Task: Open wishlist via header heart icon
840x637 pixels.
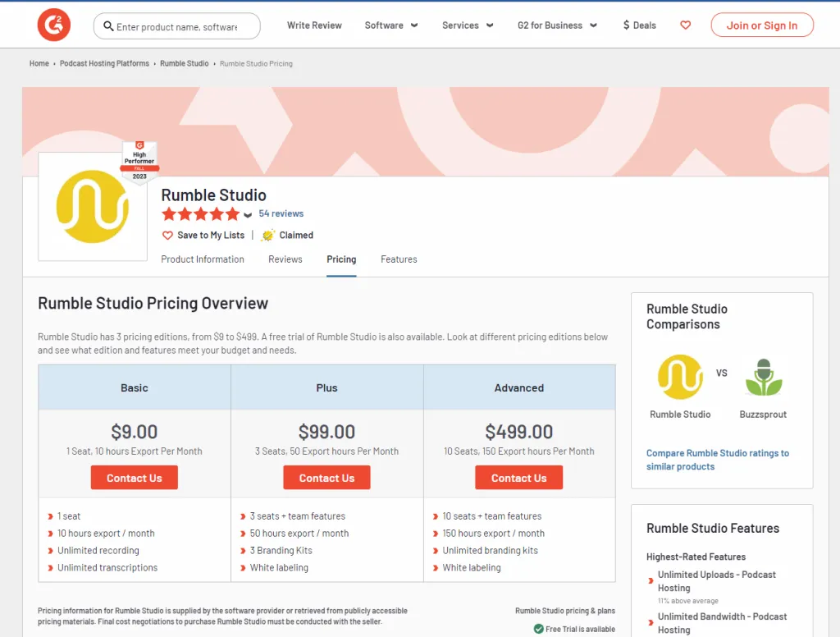Action: click(x=685, y=25)
